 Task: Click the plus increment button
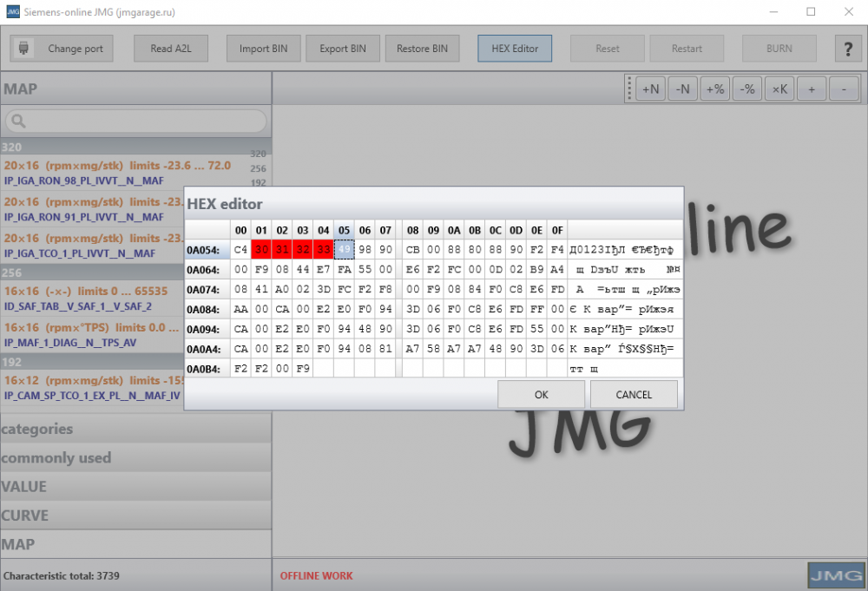812,89
